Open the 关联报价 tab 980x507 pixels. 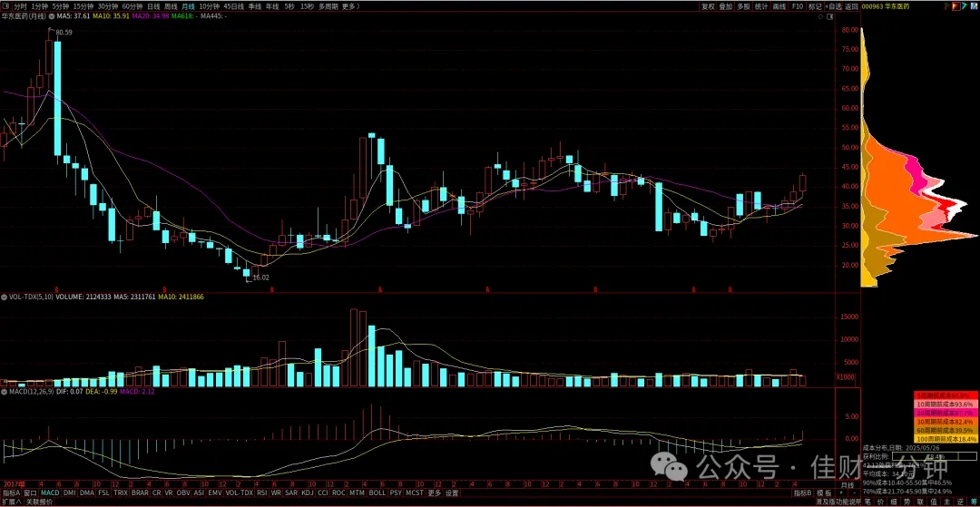[39, 502]
